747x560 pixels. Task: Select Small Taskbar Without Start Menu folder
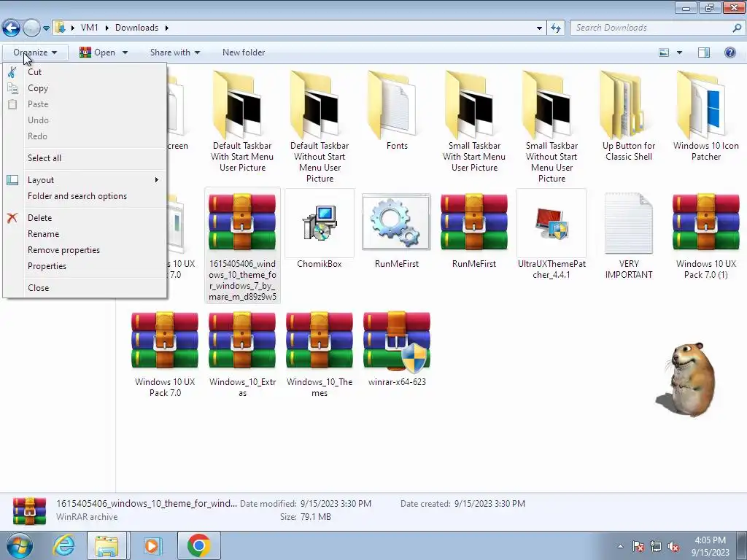coord(551,127)
